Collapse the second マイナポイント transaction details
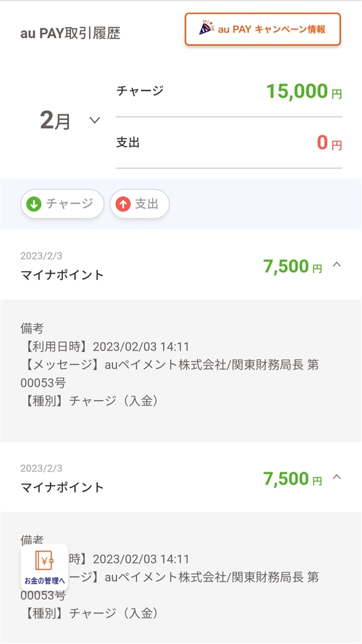The height and width of the screenshot is (644, 362). pyautogui.click(x=337, y=477)
